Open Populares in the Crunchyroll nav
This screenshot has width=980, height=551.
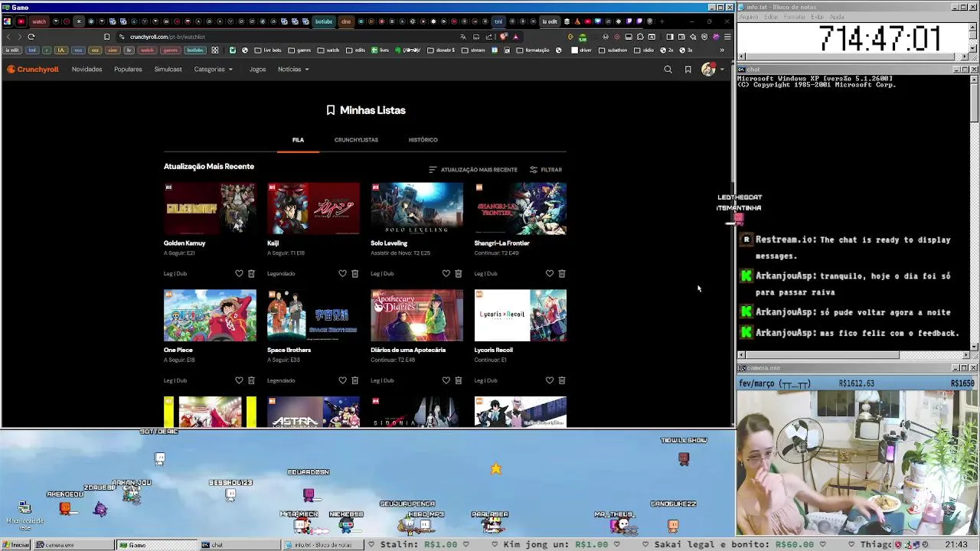coord(128,70)
